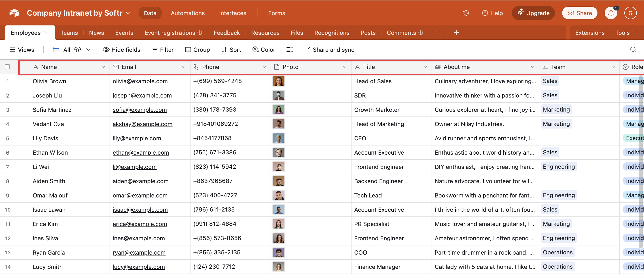This screenshot has height=274, width=644.
Task: Open the row height icon
Action: coord(289,50)
